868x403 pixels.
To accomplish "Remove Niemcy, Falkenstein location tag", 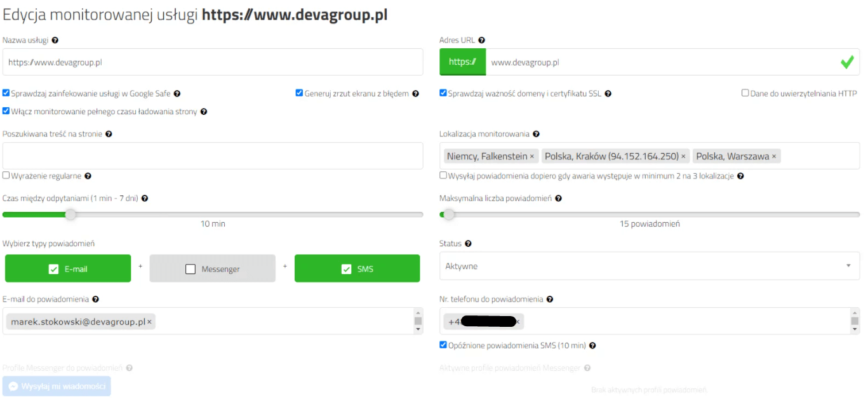I will click(531, 156).
